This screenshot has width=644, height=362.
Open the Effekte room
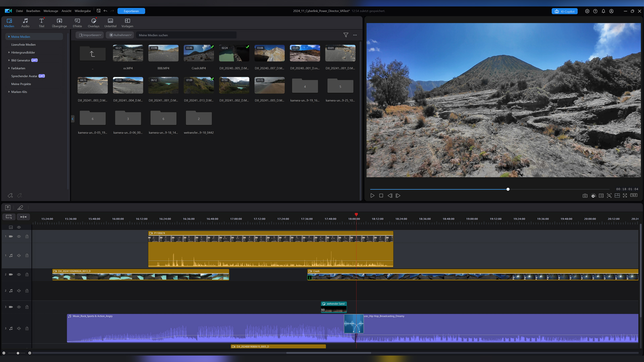[x=77, y=23]
